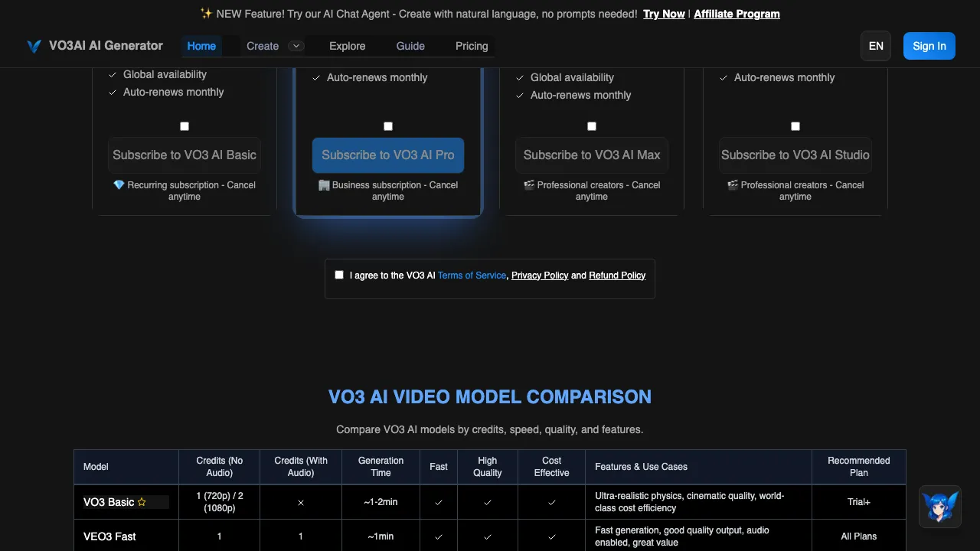Open the Affiliate Program link
The height and width of the screenshot is (551, 980).
(737, 14)
